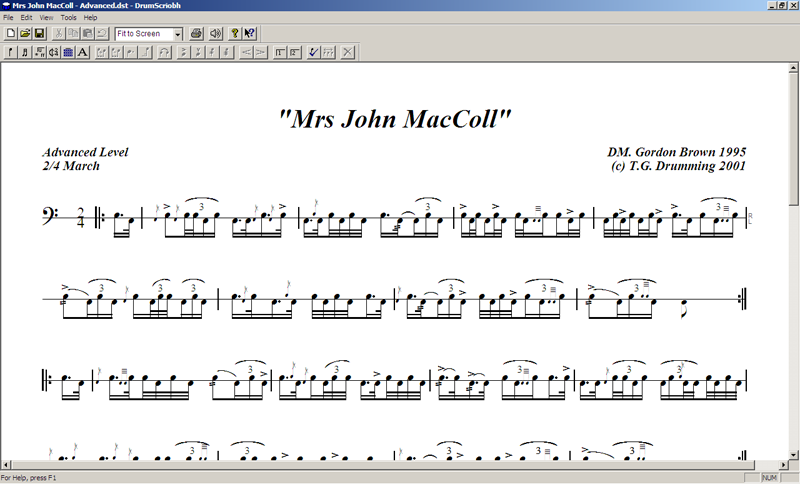Click the 2/4 time signature on staff
The width and height of the screenshot is (800, 484).
pyautogui.click(x=80, y=218)
